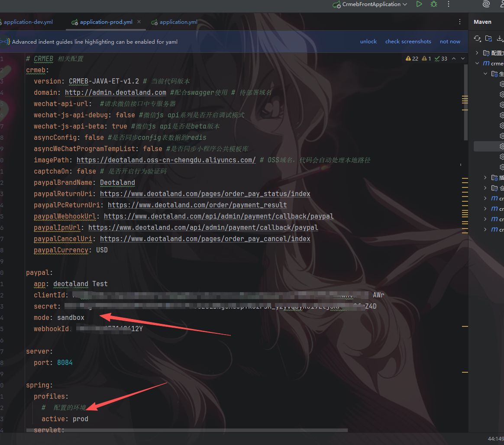Switch to the application.yml tab
Screen dimensions: 504x445
[178, 22]
